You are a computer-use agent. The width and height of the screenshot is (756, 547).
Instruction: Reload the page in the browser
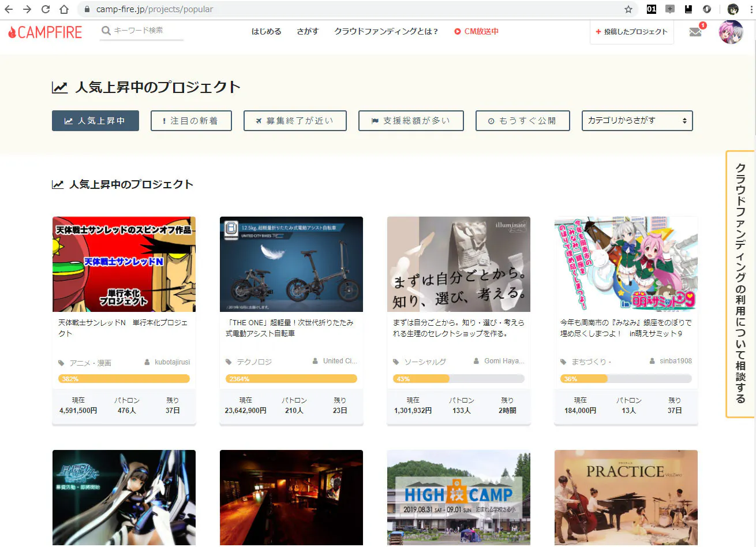(x=46, y=9)
